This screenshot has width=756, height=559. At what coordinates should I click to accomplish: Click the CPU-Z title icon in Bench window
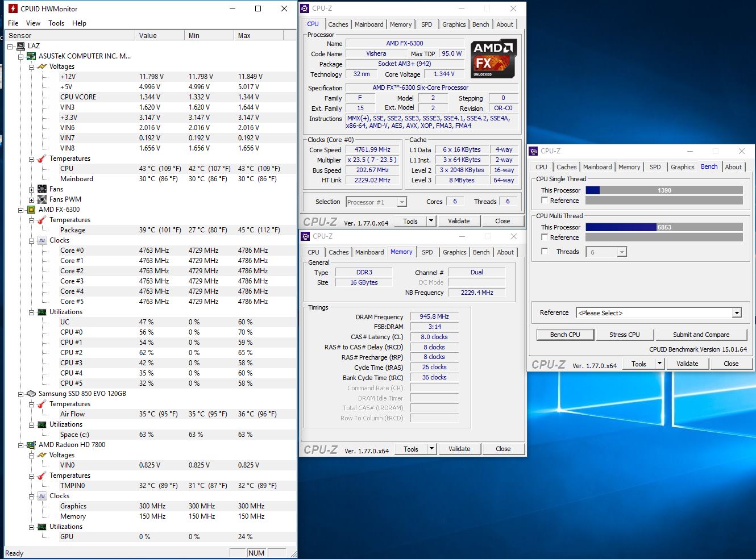point(533,151)
